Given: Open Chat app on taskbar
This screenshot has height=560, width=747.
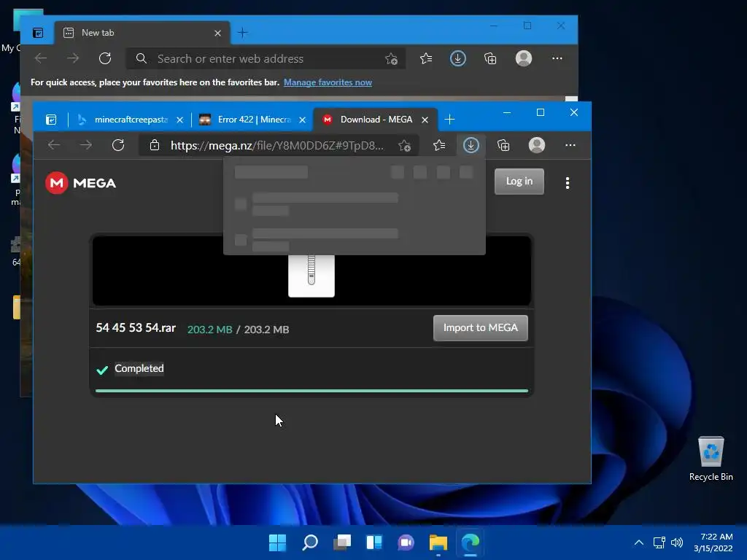Looking at the screenshot, I should pyautogui.click(x=406, y=542).
